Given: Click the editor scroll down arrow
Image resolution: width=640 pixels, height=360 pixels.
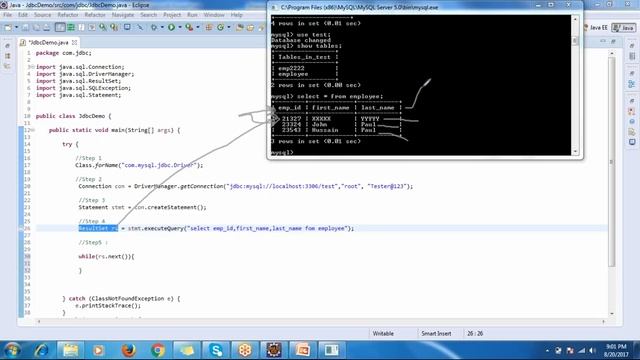Looking at the screenshot, I should tap(611, 313).
